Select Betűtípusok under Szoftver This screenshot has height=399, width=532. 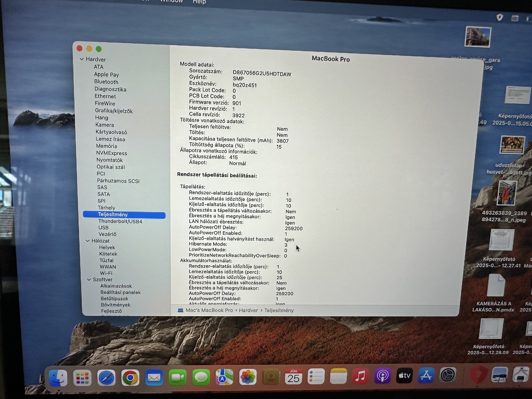click(x=115, y=298)
